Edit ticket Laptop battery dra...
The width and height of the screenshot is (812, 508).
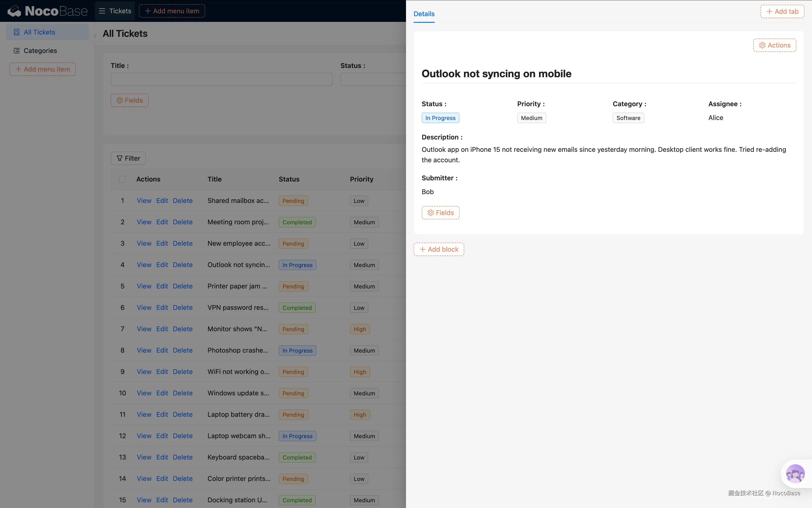(x=162, y=415)
